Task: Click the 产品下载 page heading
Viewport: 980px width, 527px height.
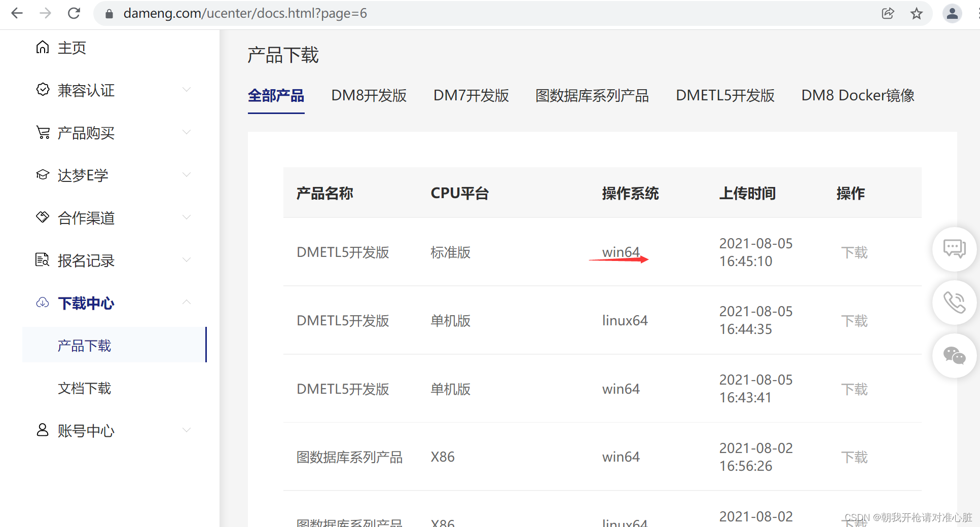Action: point(283,55)
